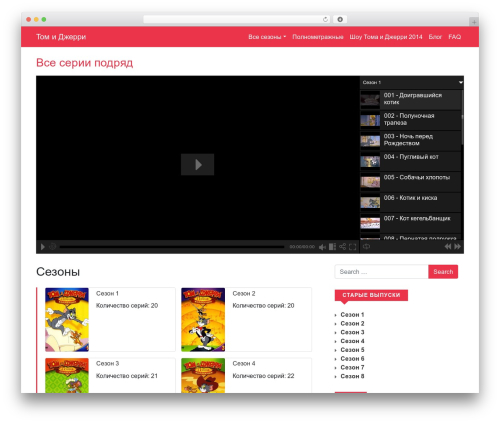Select episode 001 - Доигравшийся котик
The image size is (500, 423).
pyautogui.click(x=411, y=99)
